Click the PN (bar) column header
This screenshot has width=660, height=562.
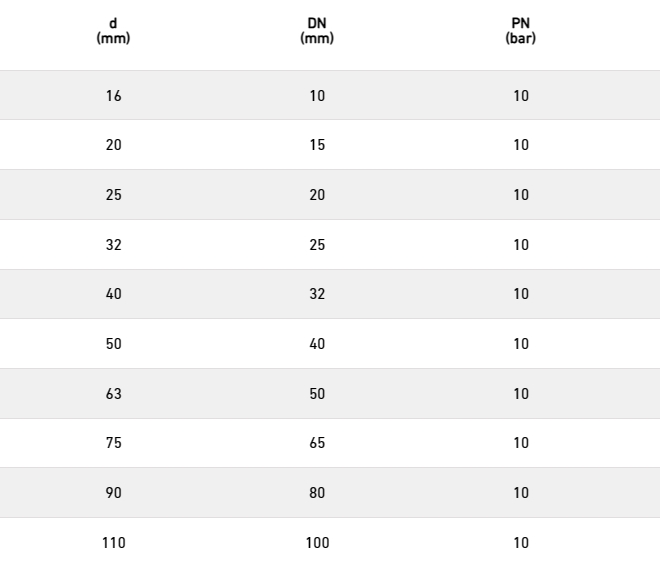click(x=521, y=31)
